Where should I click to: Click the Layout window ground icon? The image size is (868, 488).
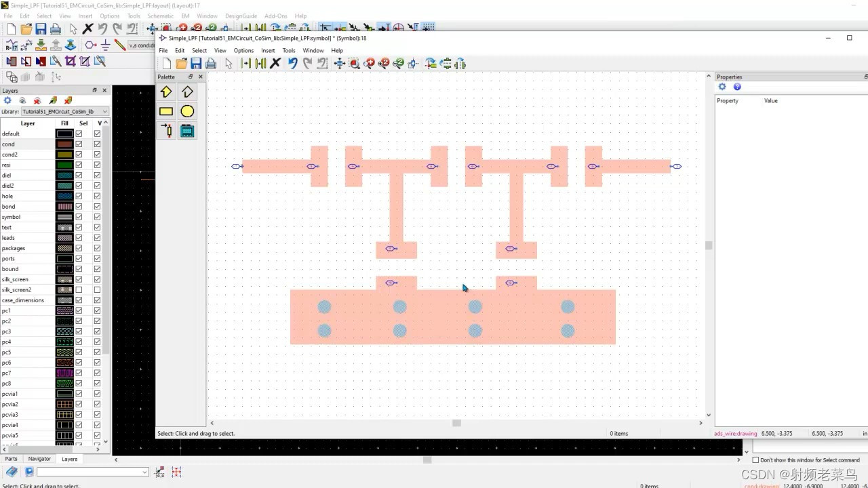(x=105, y=45)
